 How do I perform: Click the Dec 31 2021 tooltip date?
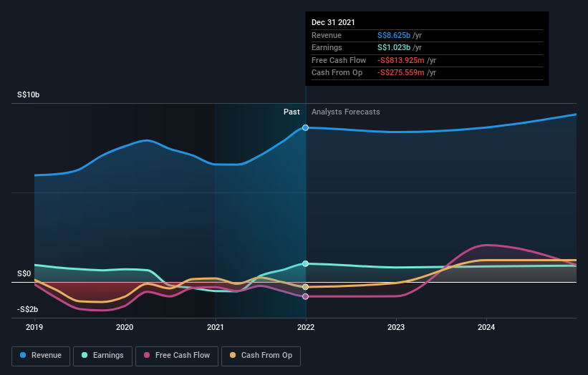coord(333,23)
